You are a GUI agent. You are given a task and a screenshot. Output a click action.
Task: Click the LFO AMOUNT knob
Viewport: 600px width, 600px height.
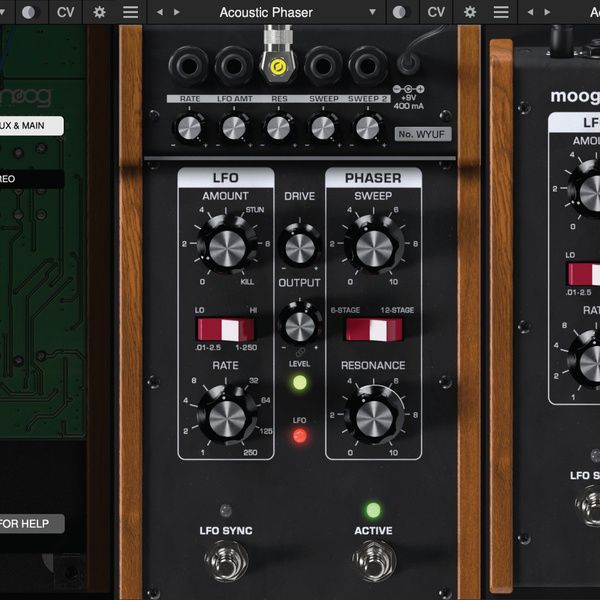[227, 244]
